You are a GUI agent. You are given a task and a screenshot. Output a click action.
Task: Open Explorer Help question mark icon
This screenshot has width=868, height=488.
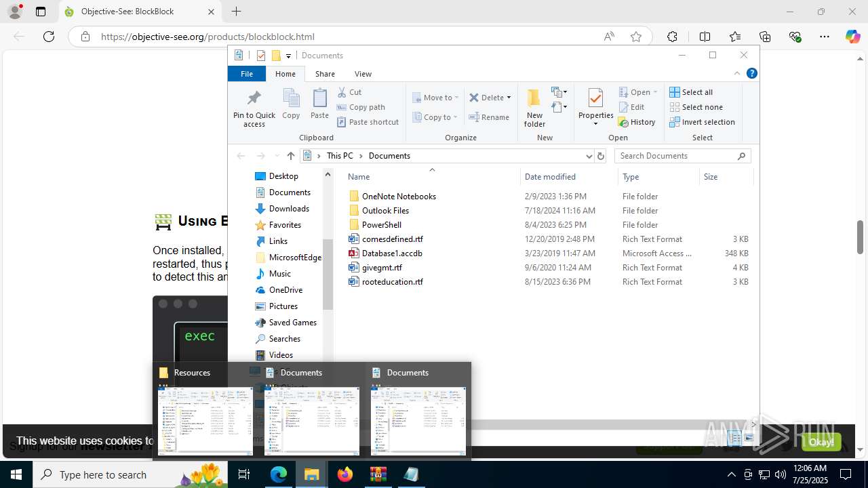point(751,73)
